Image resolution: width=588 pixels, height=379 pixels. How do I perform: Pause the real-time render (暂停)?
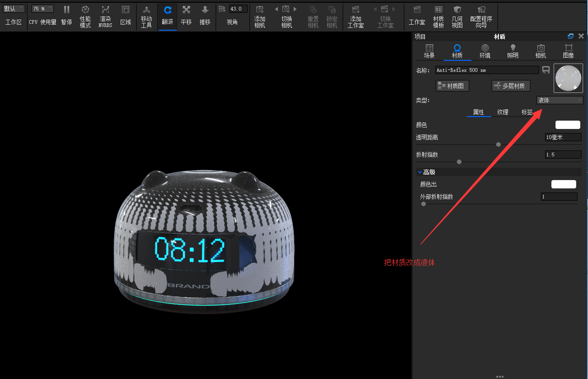[67, 16]
